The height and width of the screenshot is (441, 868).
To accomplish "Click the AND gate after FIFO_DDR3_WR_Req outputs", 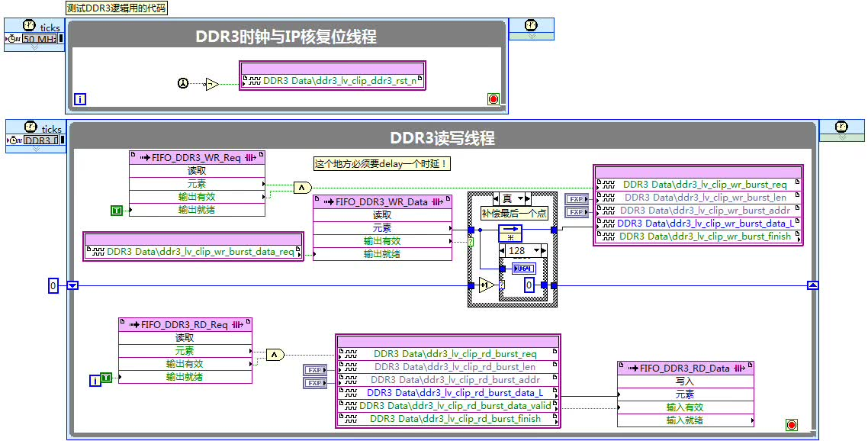I will coord(302,188).
